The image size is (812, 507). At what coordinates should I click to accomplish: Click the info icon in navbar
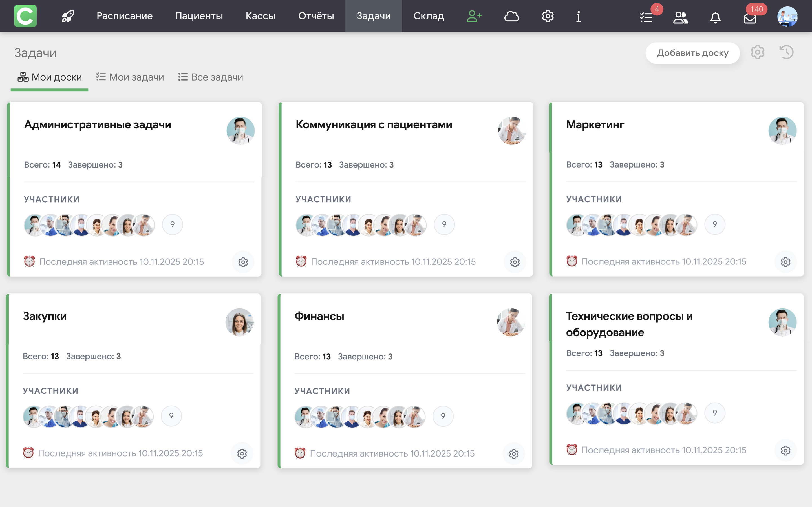point(579,16)
